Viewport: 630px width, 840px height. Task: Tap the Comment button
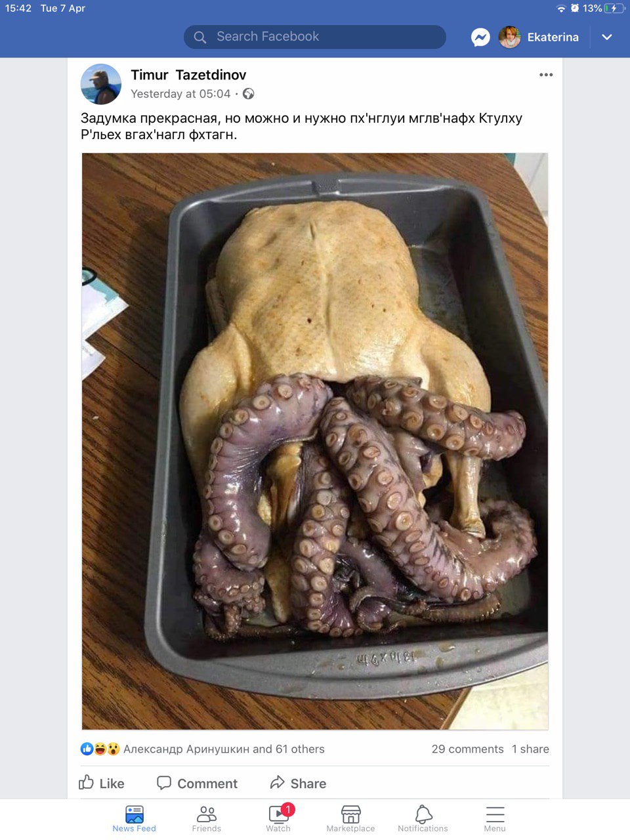click(x=198, y=783)
